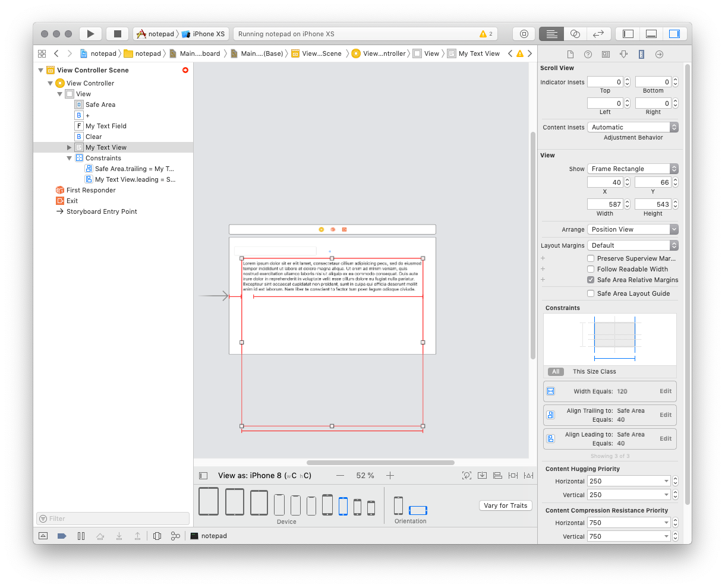Open the Assistant editor view

[x=575, y=34]
